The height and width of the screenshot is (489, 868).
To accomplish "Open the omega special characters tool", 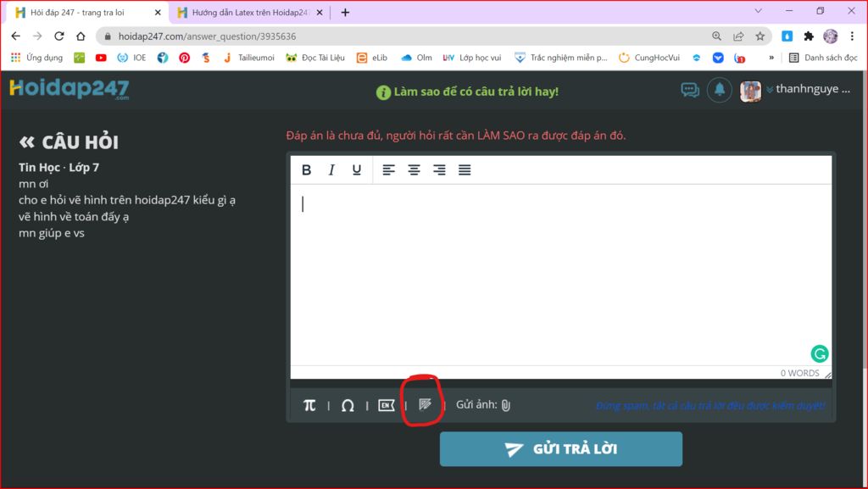I will (348, 405).
